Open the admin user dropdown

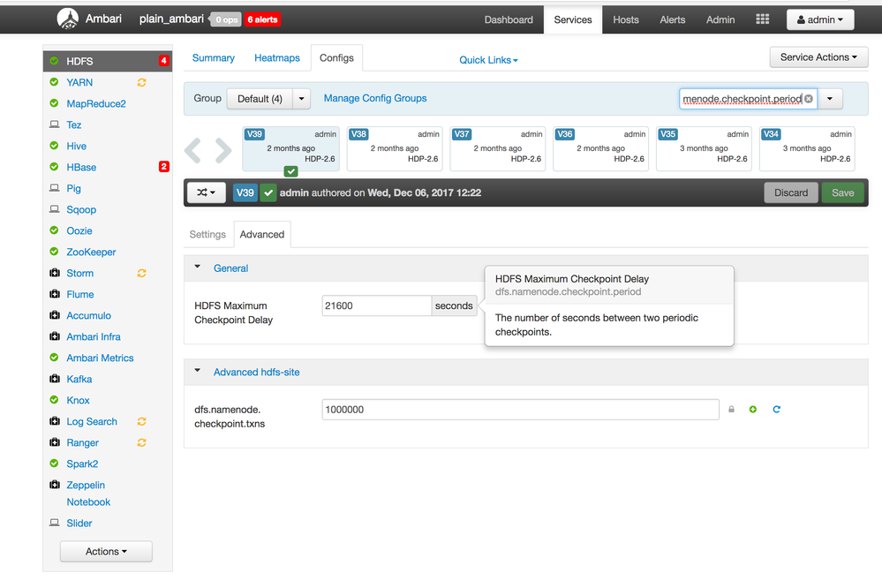click(x=820, y=19)
